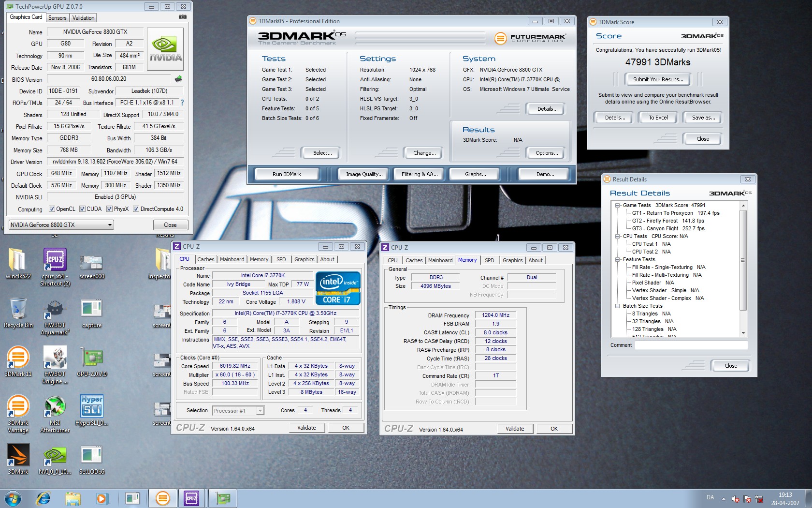Launch HWBOT Unigine desktop shortcut
812x508 pixels.
[x=55, y=365]
